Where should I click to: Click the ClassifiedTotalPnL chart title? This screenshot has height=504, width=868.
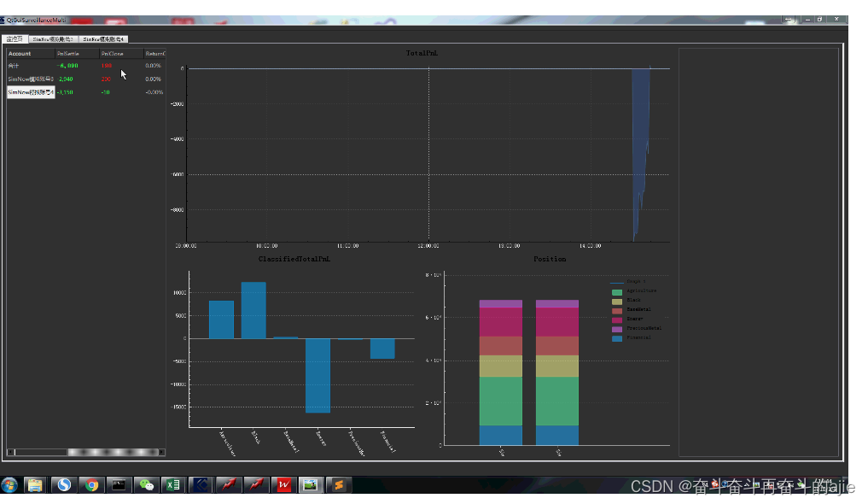coord(294,259)
